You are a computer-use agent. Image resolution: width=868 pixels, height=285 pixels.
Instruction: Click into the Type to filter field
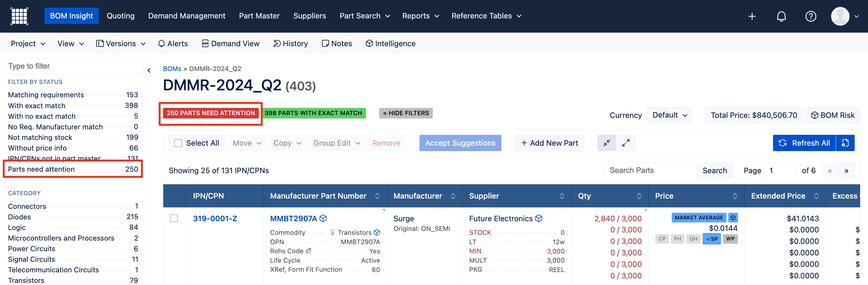click(x=73, y=66)
